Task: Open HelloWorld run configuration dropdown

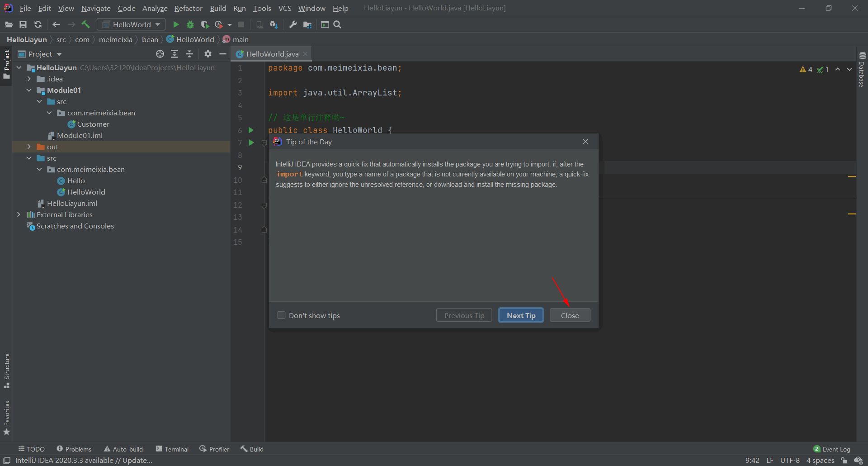Action: tap(131, 24)
